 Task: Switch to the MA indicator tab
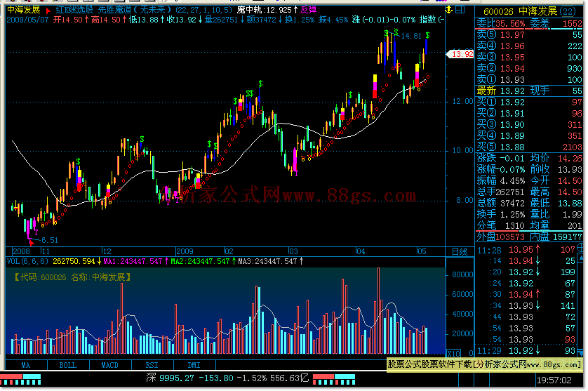(x=26, y=365)
